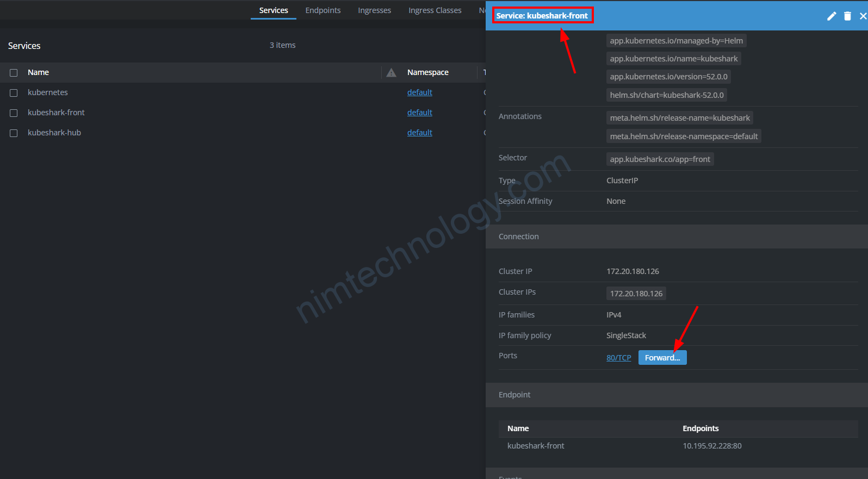Open the 80/TCP port link

[618, 358]
